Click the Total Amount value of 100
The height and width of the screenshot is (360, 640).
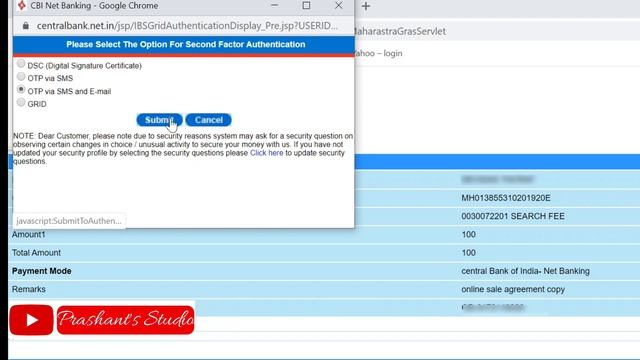tap(469, 253)
